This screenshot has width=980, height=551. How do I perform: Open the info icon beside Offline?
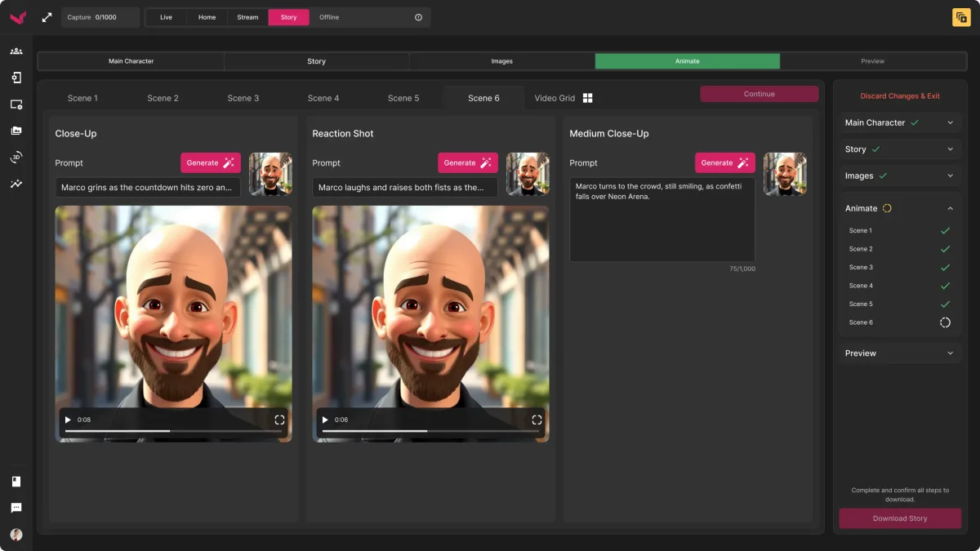pos(418,17)
